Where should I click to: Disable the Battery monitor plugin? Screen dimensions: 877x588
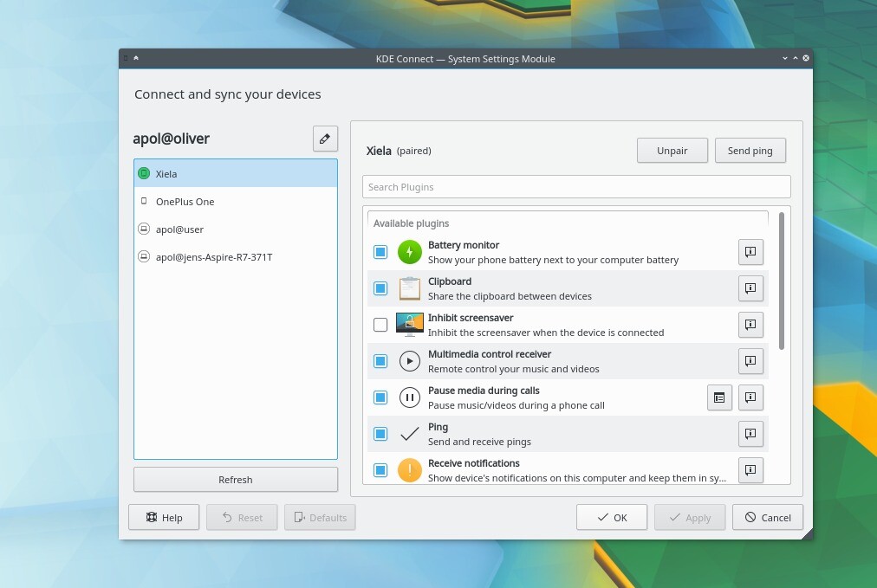point(380,251)
